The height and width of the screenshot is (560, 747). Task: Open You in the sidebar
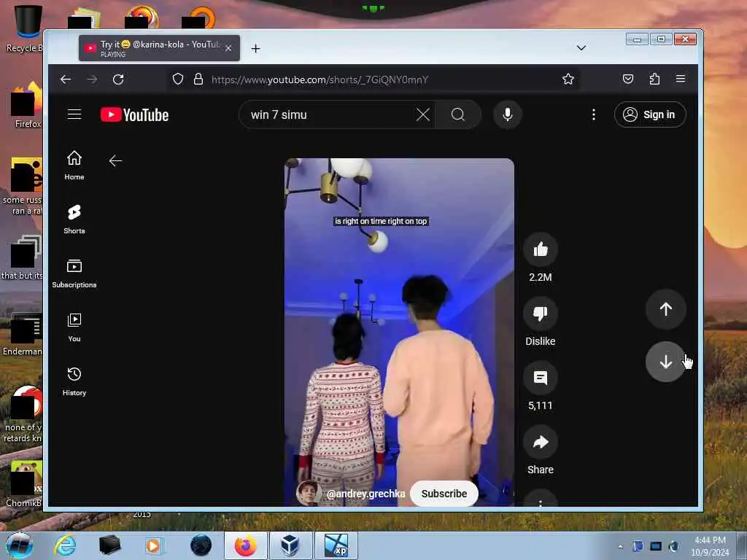(74, 327)
